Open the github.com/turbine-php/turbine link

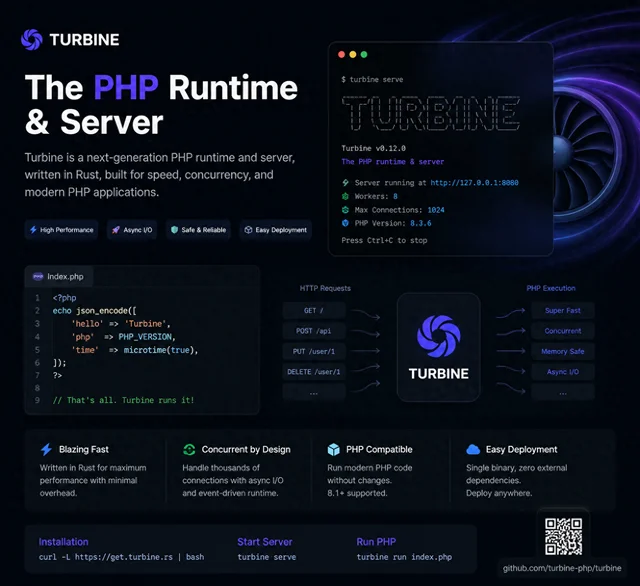[562, 568]
